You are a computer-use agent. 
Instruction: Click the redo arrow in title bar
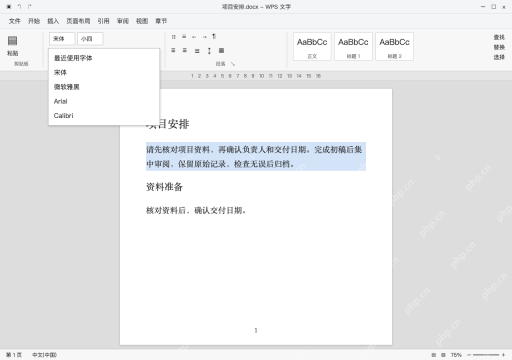[29, 6]
